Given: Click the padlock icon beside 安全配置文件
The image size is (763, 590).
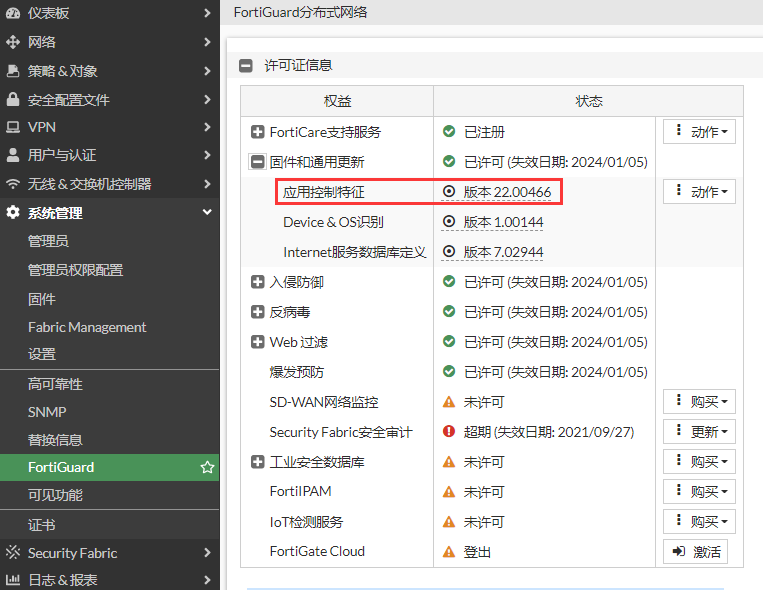Looking at the screenshot, I should pos(13,99).
